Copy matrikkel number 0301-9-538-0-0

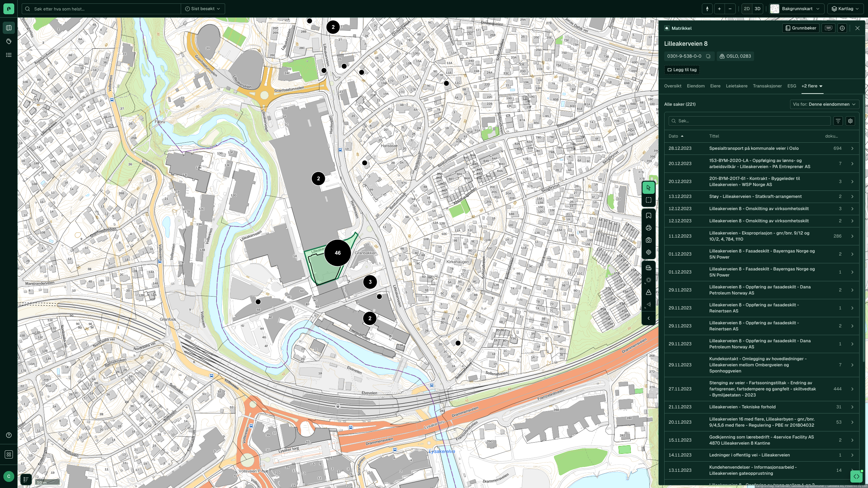[x=708, y=56]
